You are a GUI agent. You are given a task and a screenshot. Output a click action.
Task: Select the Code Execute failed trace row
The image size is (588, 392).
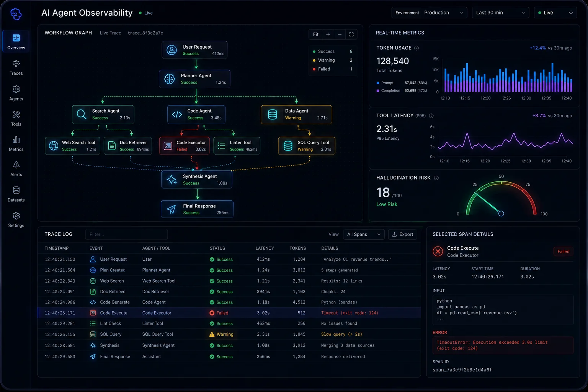(229, 313)
